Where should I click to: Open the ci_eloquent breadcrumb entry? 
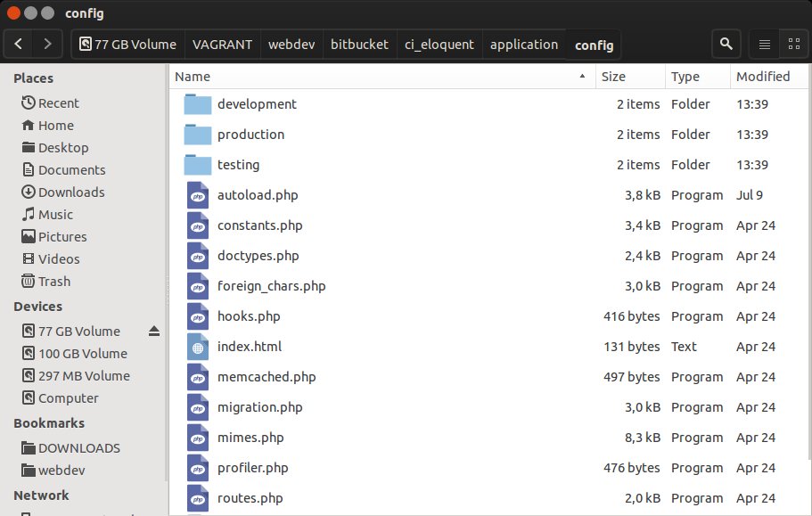[439, 44]
